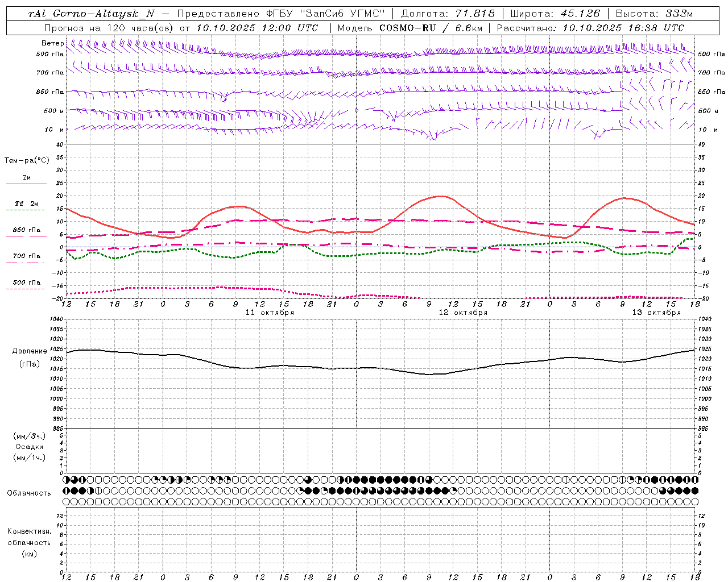728x582 pixels.
Task: Click the Облачность row label
Action: coord(29,493)
